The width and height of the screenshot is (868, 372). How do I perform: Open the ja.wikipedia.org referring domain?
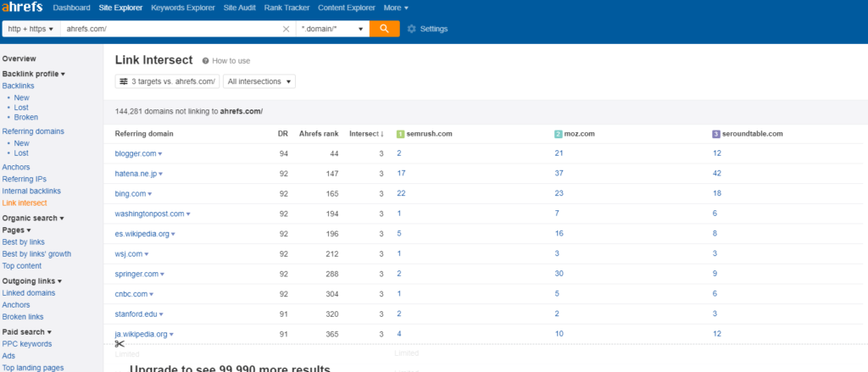click(142, 334)
